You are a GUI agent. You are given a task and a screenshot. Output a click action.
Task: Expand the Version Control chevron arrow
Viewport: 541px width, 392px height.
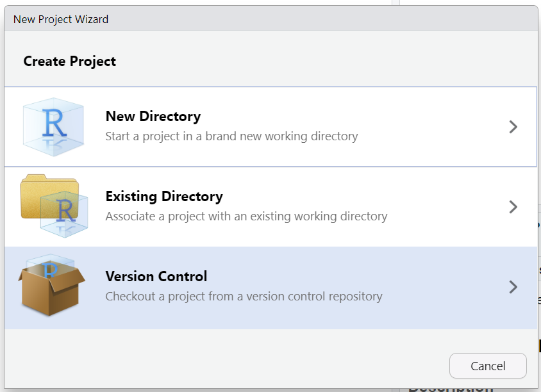pos(513,287)
